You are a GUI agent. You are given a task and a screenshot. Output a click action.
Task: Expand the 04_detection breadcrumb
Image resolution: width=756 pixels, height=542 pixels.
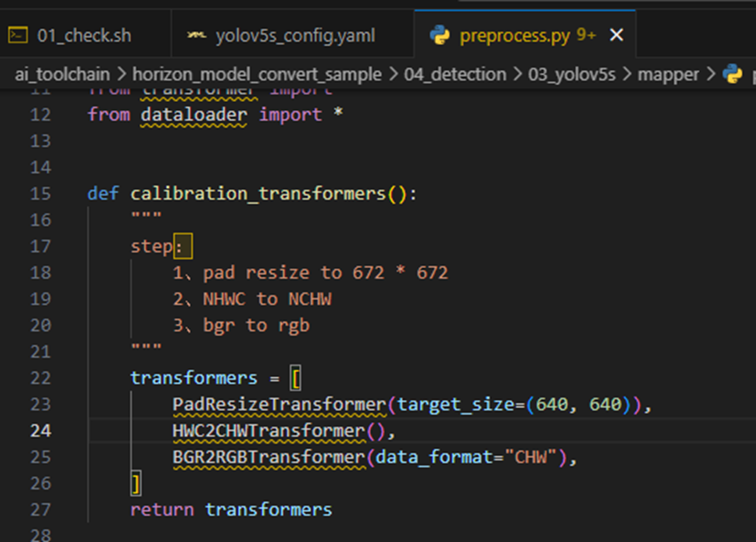[x=454, y=75]
